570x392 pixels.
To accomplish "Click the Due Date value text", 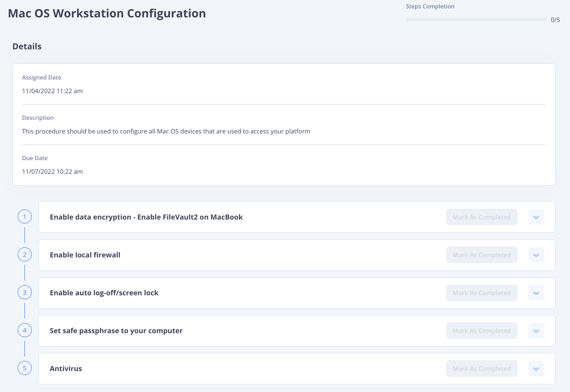I will pos(52,171).
